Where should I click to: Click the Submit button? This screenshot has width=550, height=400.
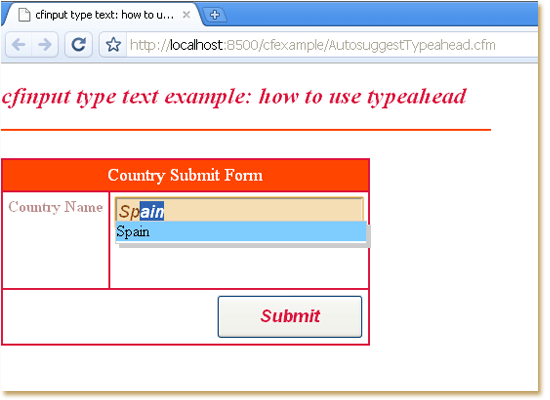click(290, 316)
